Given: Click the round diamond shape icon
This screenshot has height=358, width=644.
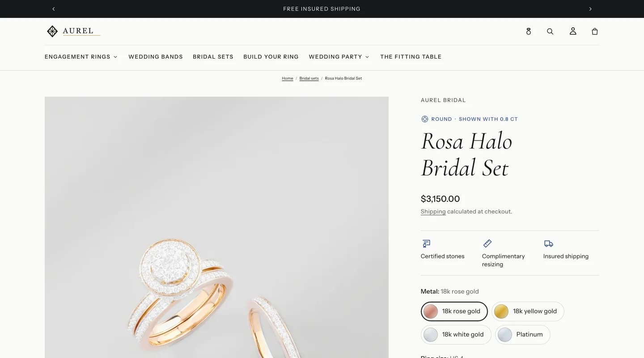Looking at the screenshot, I should click(425, 119).
